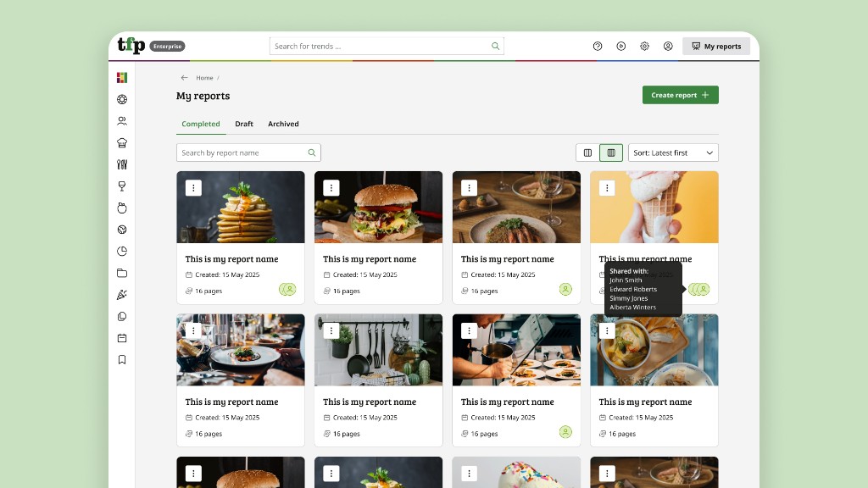Screen dimensions: 868x488
Task: Open three-dot menu on chef plating card
Action: (469, 331)
